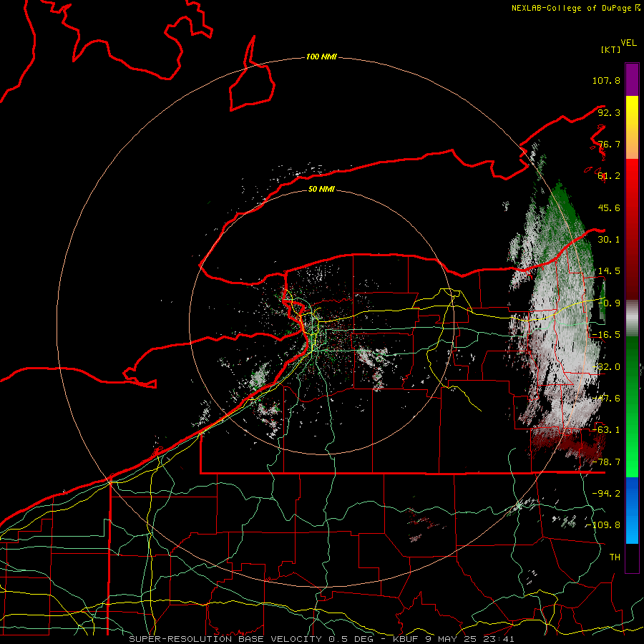Viewport: 644px width, 644px height.
Task: Click the -63.1 legend value
Action: (606, 430)
